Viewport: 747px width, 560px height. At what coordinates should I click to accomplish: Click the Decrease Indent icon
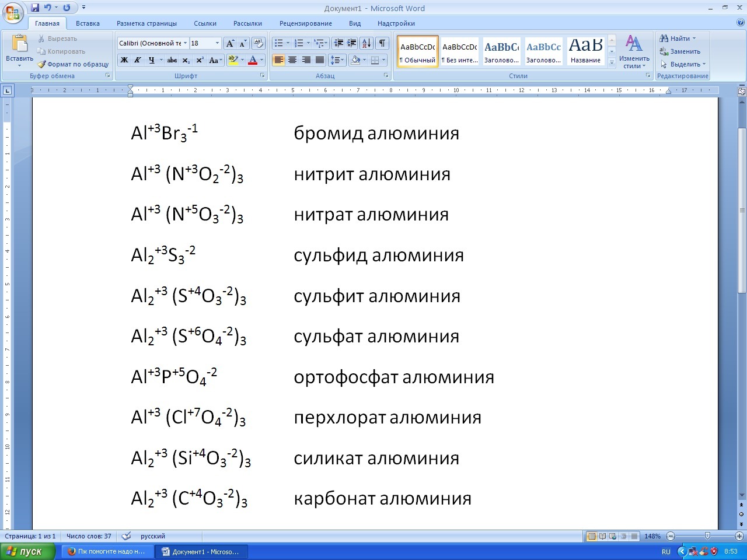[x=338, y=43]
